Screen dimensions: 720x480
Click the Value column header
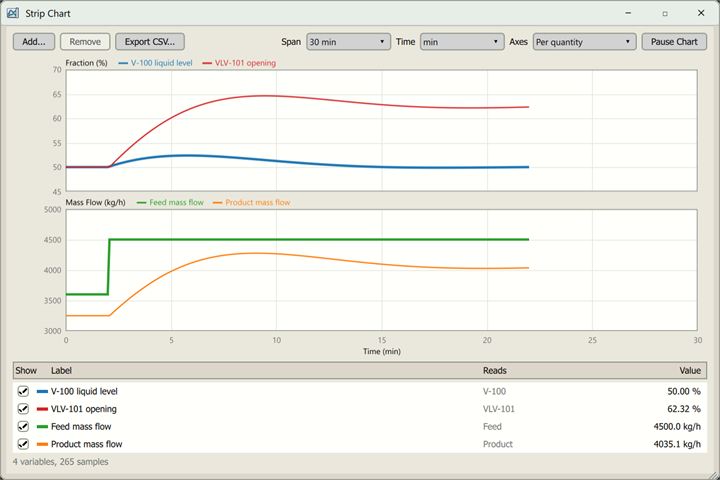pos(690,371)
